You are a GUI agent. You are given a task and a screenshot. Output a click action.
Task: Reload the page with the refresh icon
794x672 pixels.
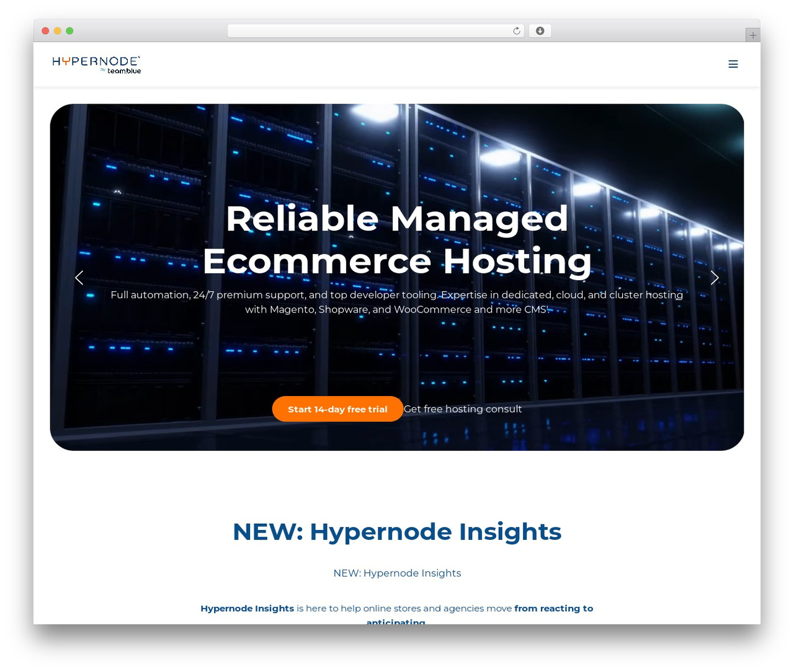click(x=517, y=31)
